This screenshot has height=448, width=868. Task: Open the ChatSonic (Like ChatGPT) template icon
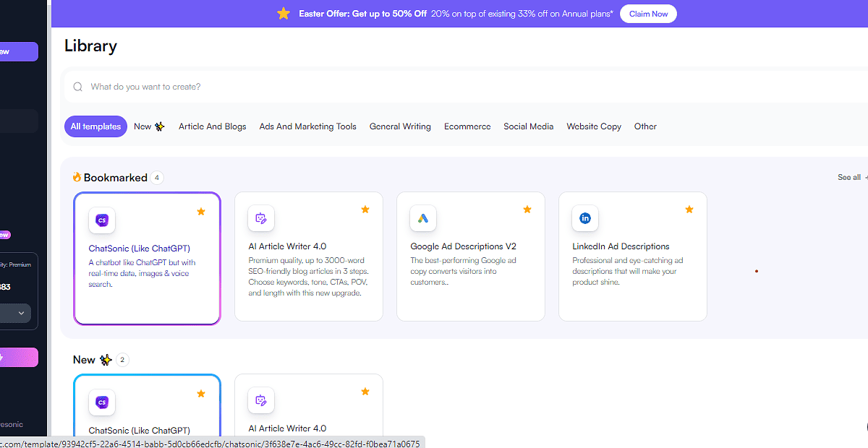click(x=101, y=220)
